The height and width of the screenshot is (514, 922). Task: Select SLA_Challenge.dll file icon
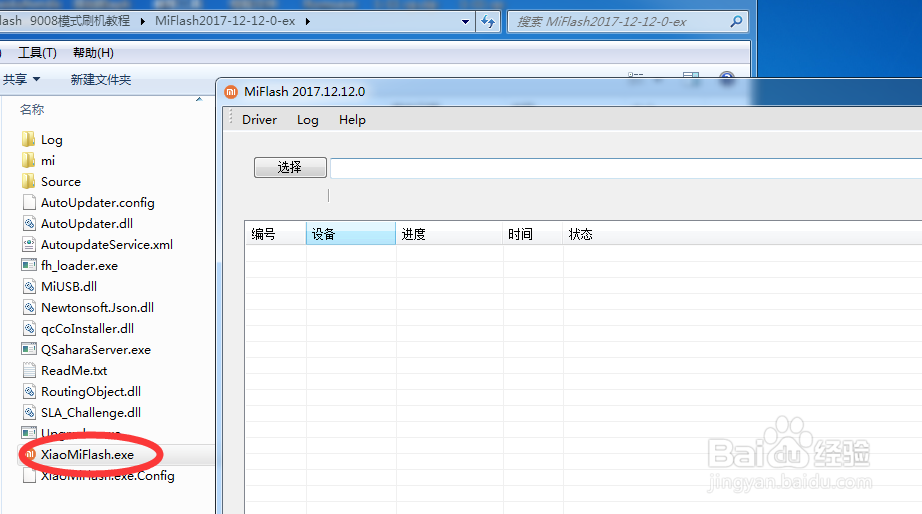pos(29,413)
